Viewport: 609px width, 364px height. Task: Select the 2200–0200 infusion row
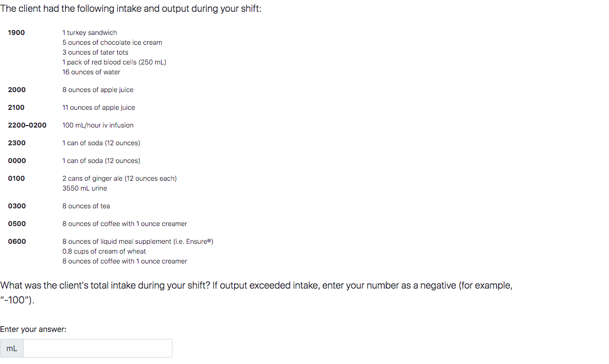[x=27, y=125]
